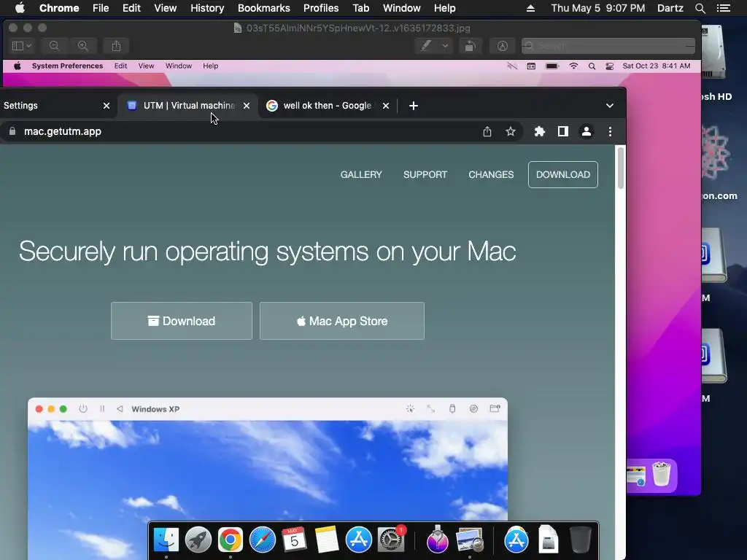Toggle the Preview window sidebar button
This screenshot has height=560, width=747.
pos(18,46)
